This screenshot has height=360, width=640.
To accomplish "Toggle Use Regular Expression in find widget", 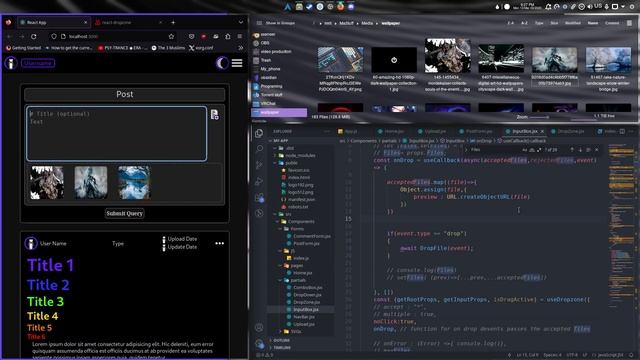I will point(539,150).
